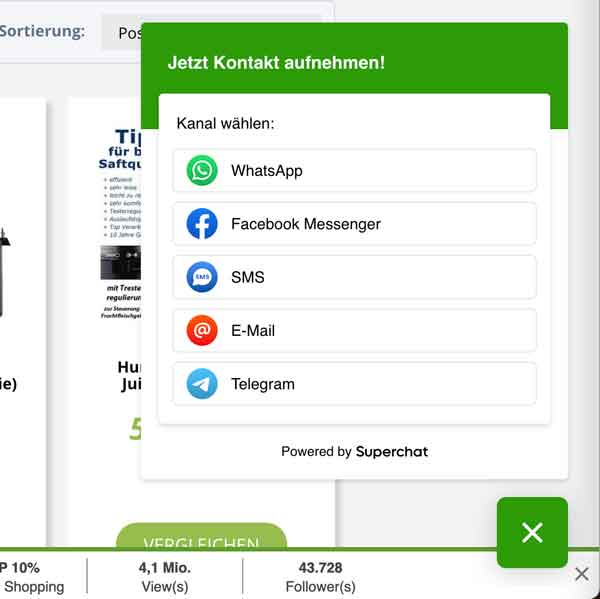Click the Vergleichen button
Screen dimensions: 600x599
(201, 536)
